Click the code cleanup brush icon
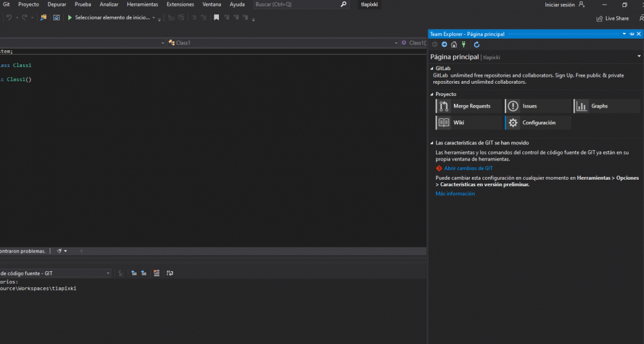The width and height of the screenshot is (644, 344). [x=59, y=251]
